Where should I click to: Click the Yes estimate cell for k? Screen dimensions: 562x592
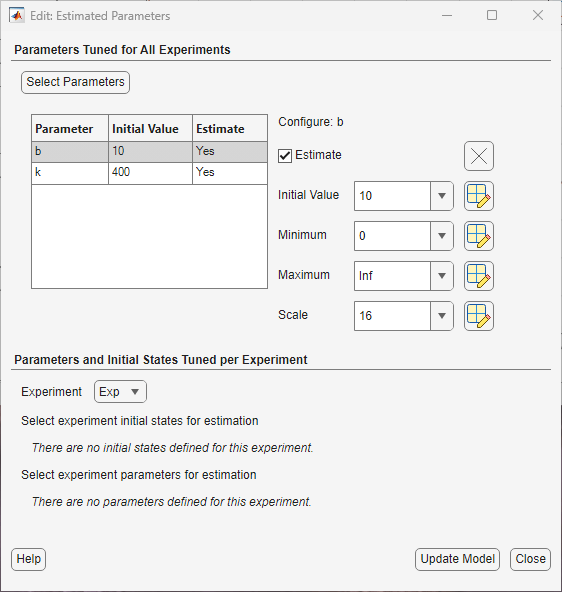(x=230, y=173)
